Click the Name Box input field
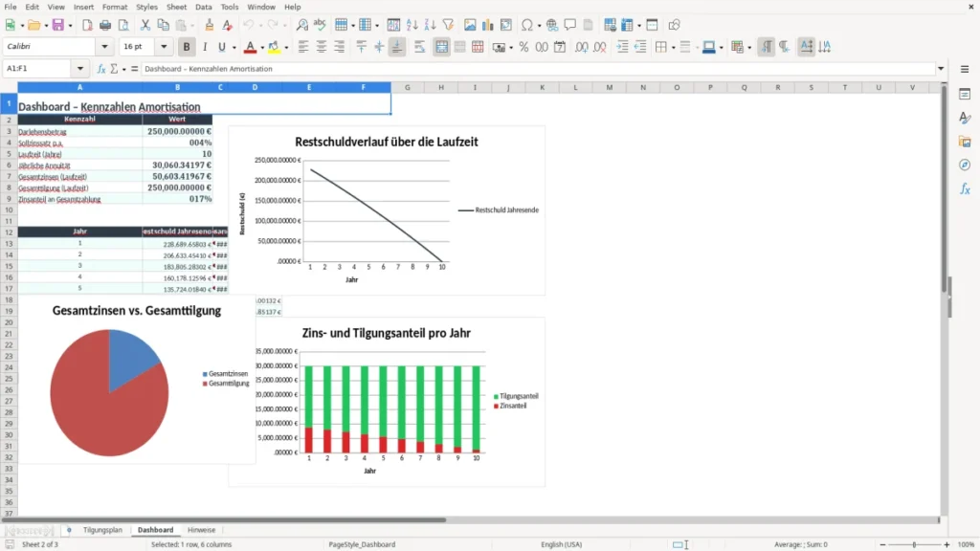 point(38,69)
